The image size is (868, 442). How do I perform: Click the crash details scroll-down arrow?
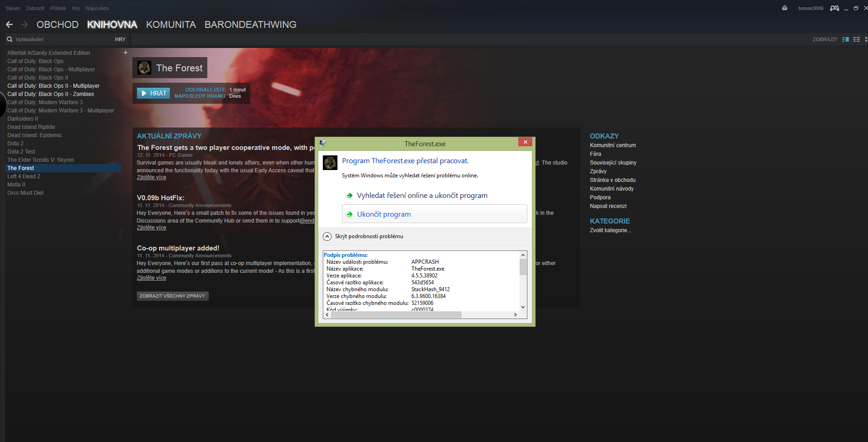523,307
